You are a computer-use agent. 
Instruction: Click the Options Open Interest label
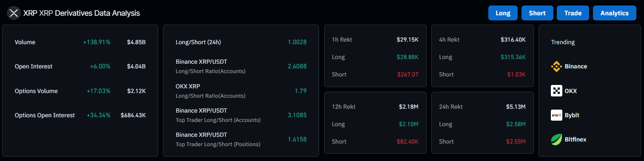point(45,115)
